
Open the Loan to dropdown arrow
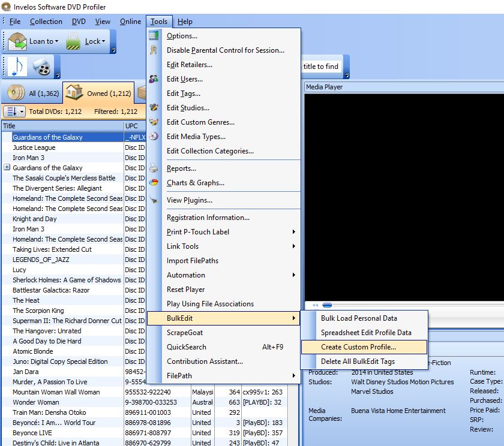56,41
